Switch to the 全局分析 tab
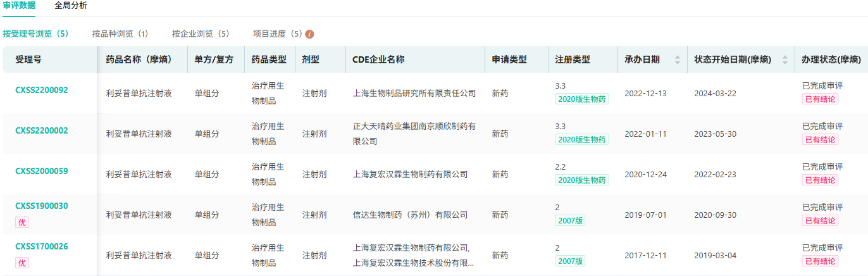The width and height of the screenshot is (868, 276). [71, 6]
